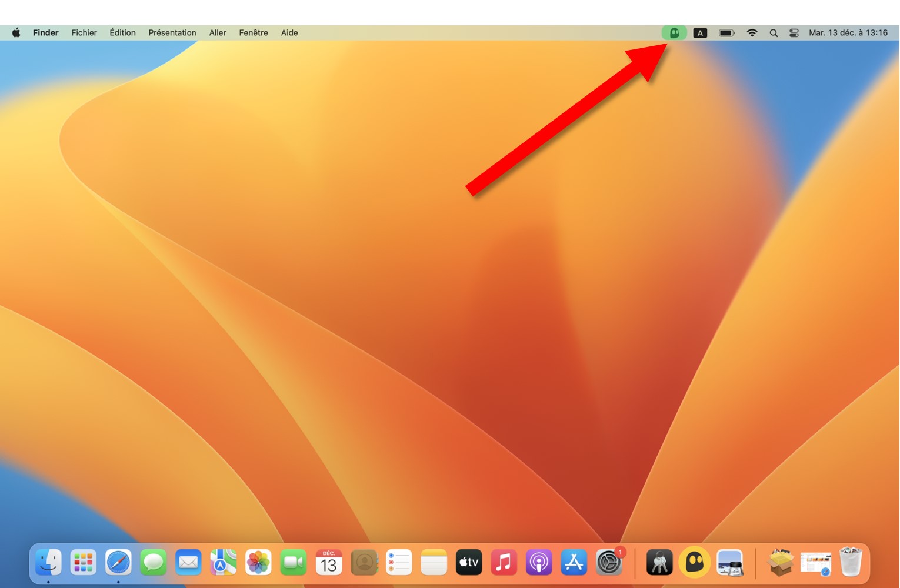Open Photos from the Dock

[x=258, y=563]
